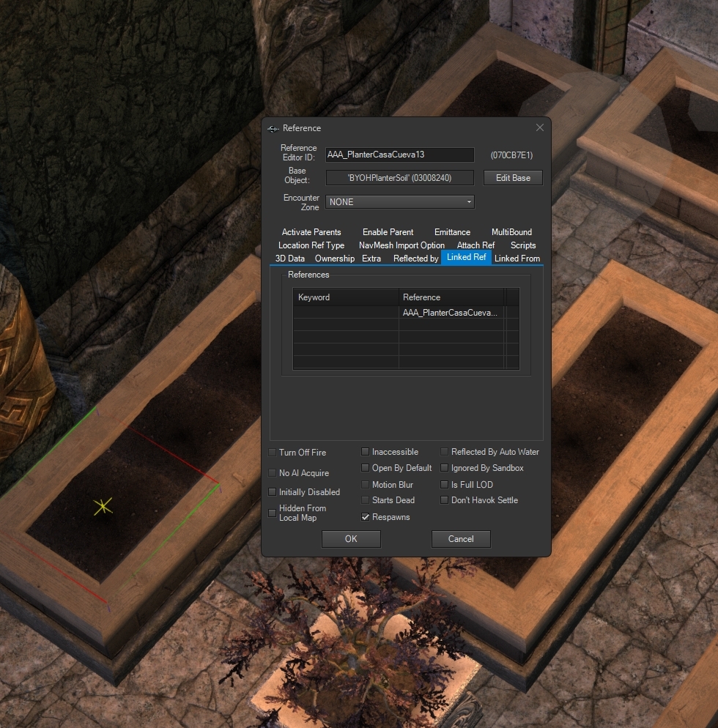Open the Encounter Zone dropdown
This screenshot has height=728, width=718.
click(x=399, y=202)
